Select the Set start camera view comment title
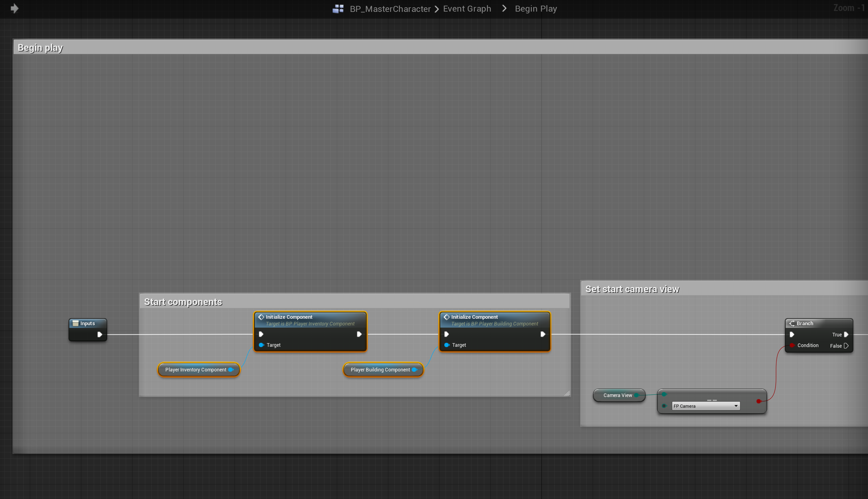This screenshot has height=499, width=868. 632,289
